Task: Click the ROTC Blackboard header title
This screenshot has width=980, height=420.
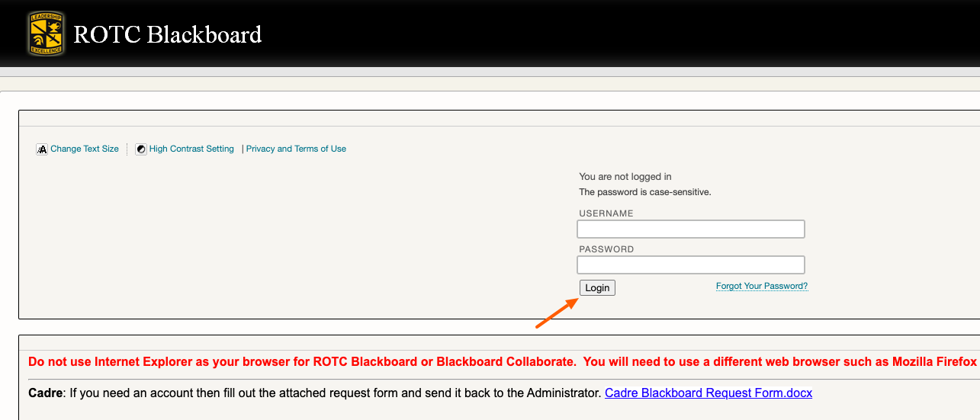Action: [x=168, y=34]
